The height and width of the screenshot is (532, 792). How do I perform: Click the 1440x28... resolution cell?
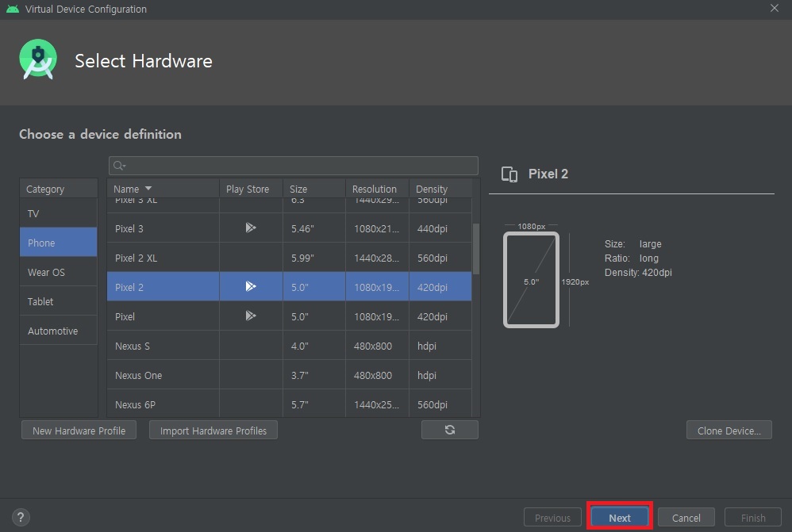376,258
